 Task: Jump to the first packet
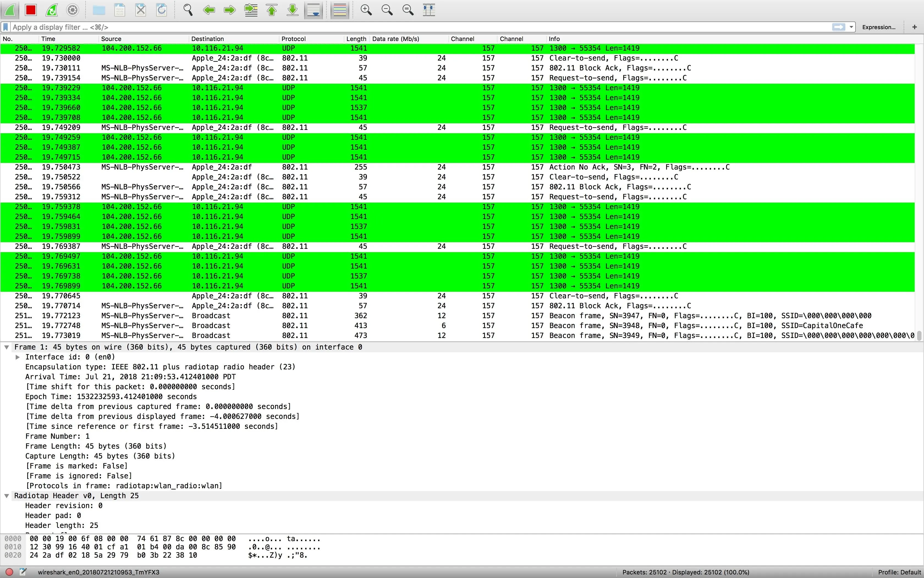point(272,10)
